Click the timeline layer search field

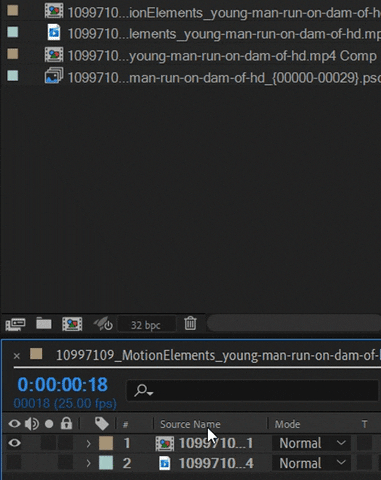point(252,390)
